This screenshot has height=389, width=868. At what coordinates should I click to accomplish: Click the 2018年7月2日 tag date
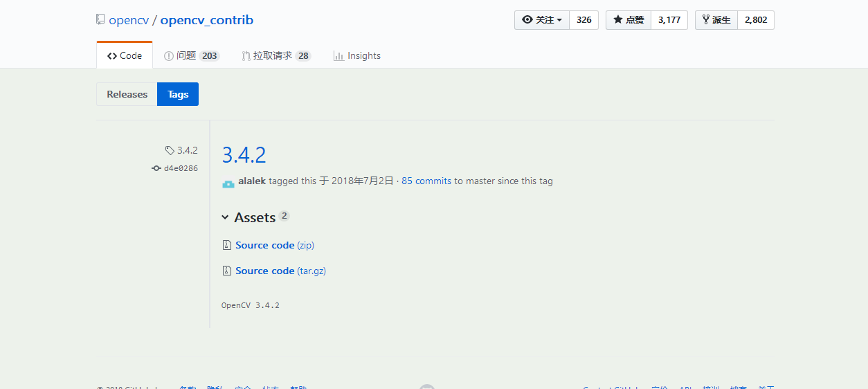pos(363,181)
